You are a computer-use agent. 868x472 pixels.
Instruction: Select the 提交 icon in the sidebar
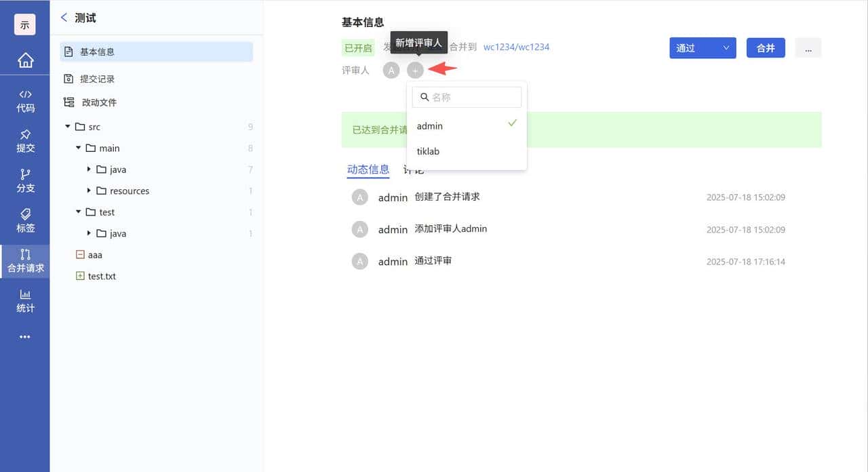point(25,139)
